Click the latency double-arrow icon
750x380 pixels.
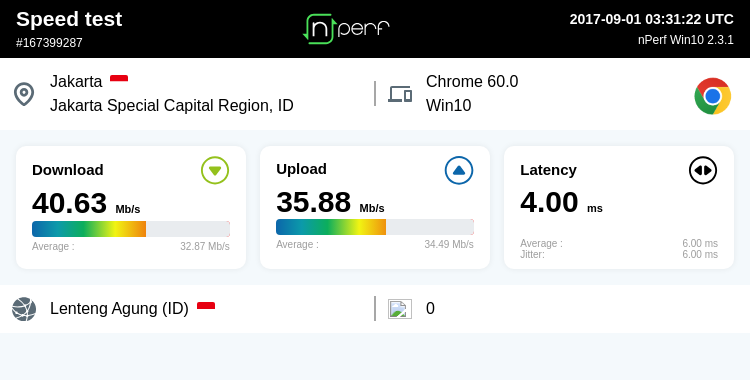tap(703, 170)
